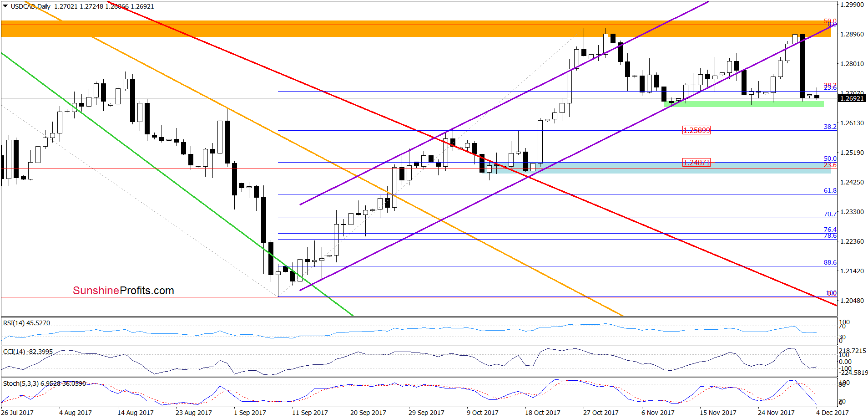Image resolution: width=868 pixels, height=419 pixels.
Task: Click the 1 Sep 2017 date label
Action: click(x=250, y=413)
